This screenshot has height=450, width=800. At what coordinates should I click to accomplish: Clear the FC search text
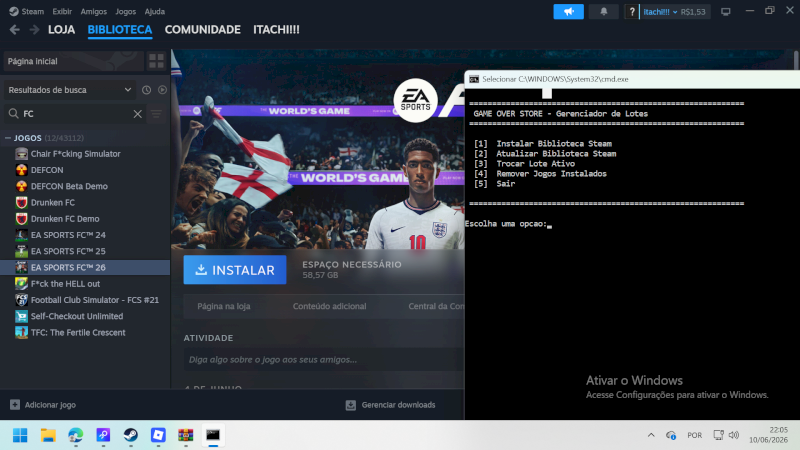tap(138, 114)
